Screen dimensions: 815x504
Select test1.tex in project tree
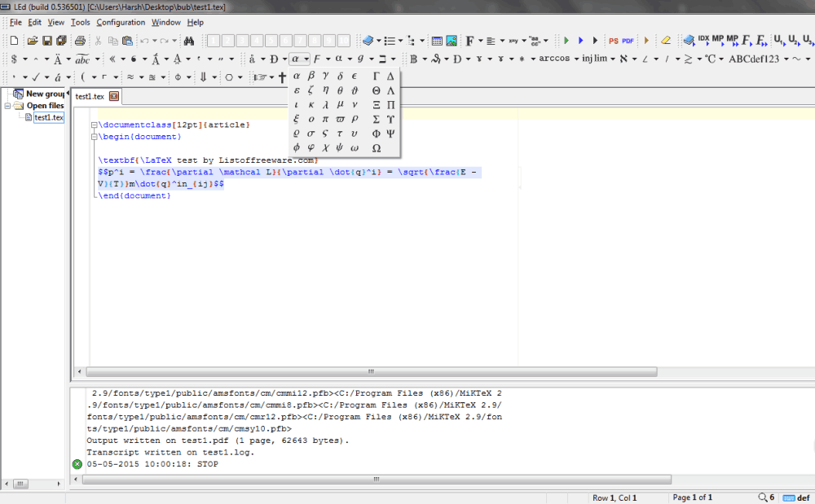[x=49, y=117]
